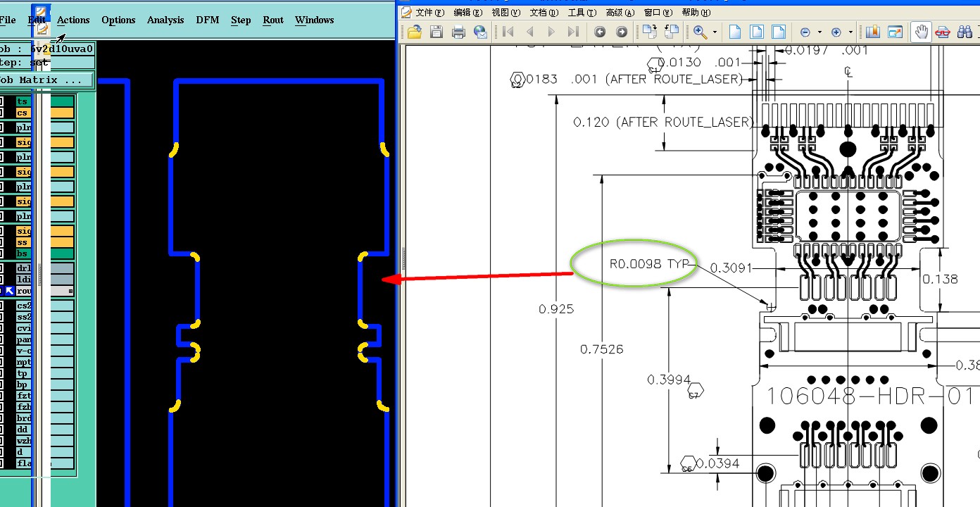
Task: Click the Fit Page icon
Action: click(x=757, y=32)
